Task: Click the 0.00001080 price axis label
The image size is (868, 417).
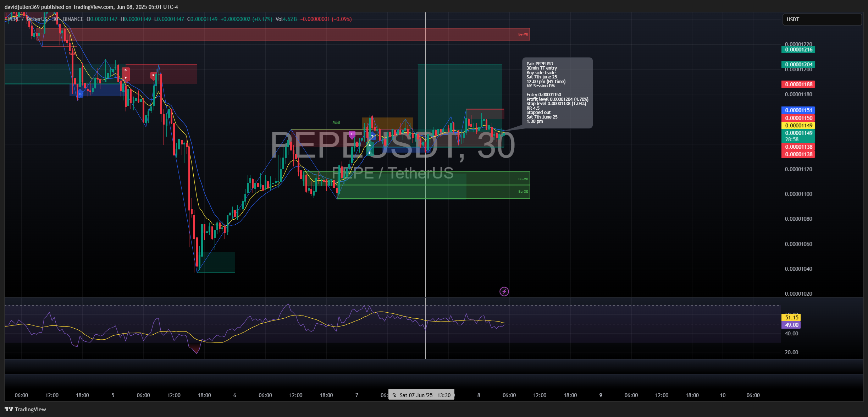Action: (798, 219)
